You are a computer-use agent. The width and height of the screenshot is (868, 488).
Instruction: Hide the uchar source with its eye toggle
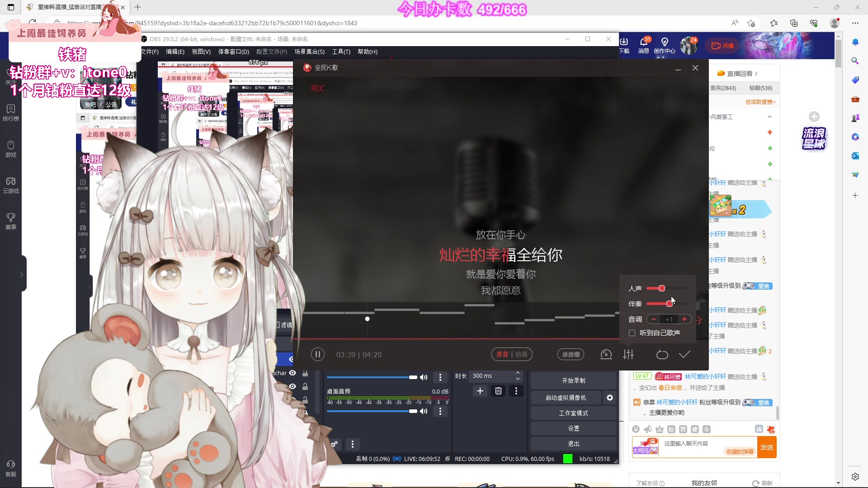(x=292, y=373)
